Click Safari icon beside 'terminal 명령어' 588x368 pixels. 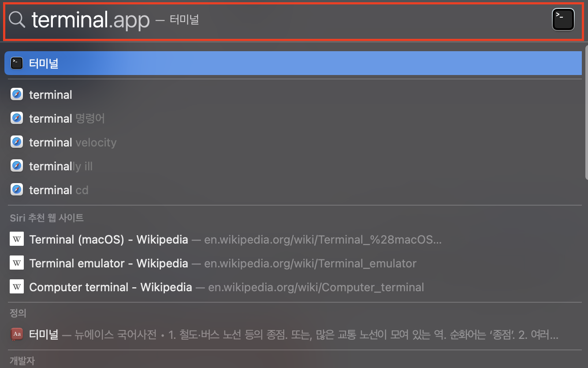click(x=17, y=118)
